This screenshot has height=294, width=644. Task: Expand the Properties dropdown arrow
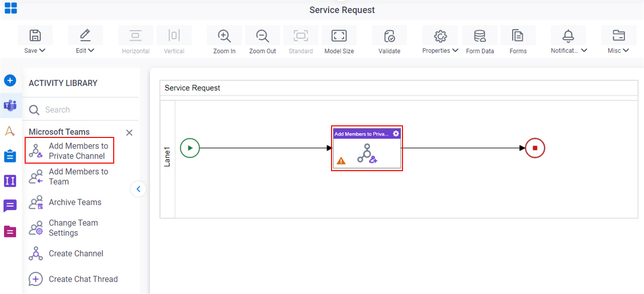coord(455,50)
